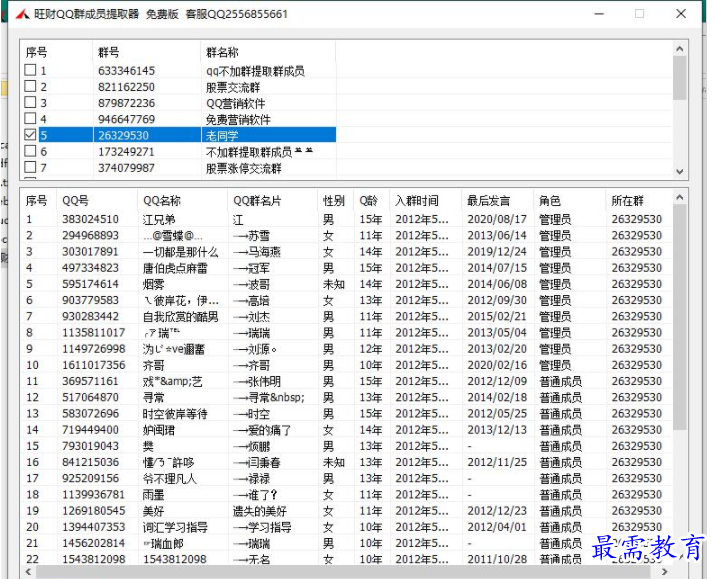Select group number 374079987
The height and width of the screenshot is (579, 713).
point(126,168)
